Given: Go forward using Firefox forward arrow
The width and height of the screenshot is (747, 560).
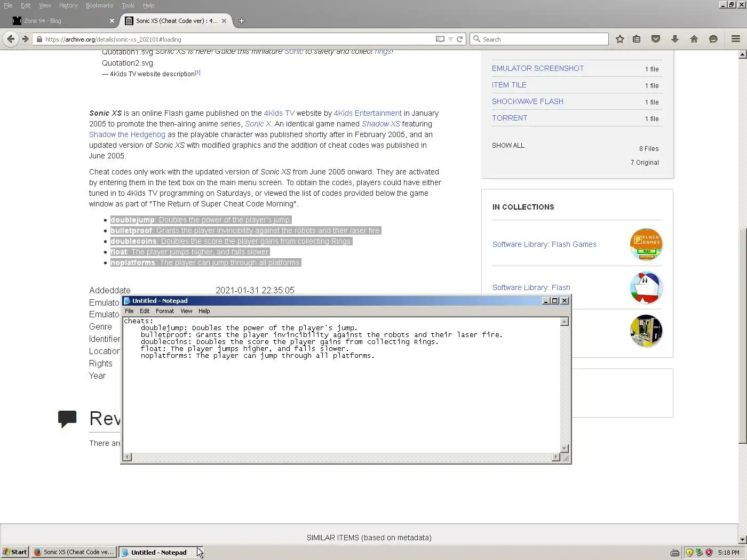Looking at the screenshot, I should (25, 39).
